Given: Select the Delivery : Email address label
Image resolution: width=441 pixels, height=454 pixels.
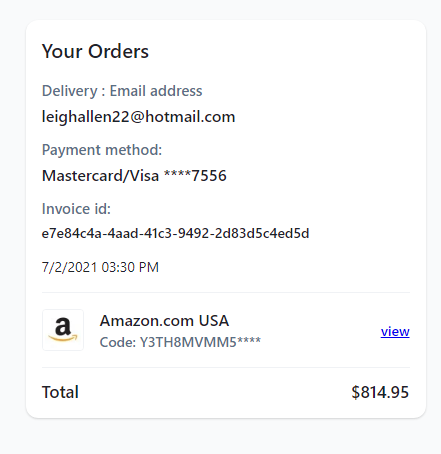Looking at the screenshot, I should [122, 91].
